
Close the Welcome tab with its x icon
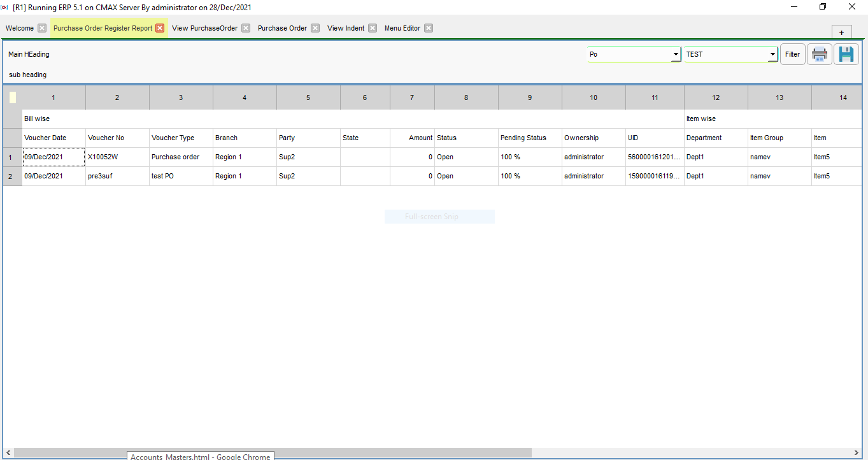tap(41, 28)
